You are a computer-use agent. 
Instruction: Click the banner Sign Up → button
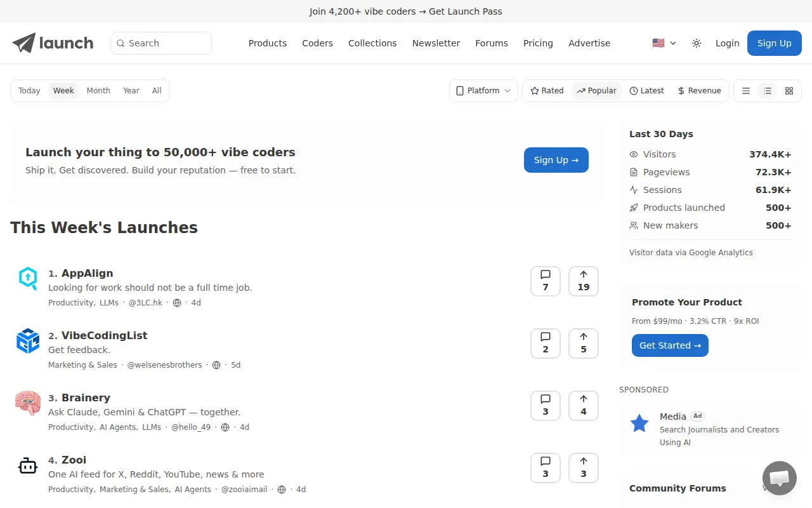556,160
